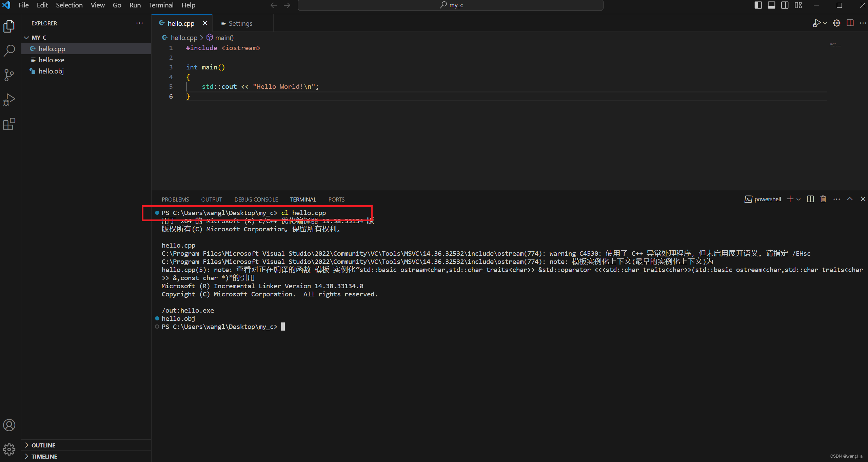Split the terminal pane
This screenshot has width=868, height=462.
(x=810, y=199)
